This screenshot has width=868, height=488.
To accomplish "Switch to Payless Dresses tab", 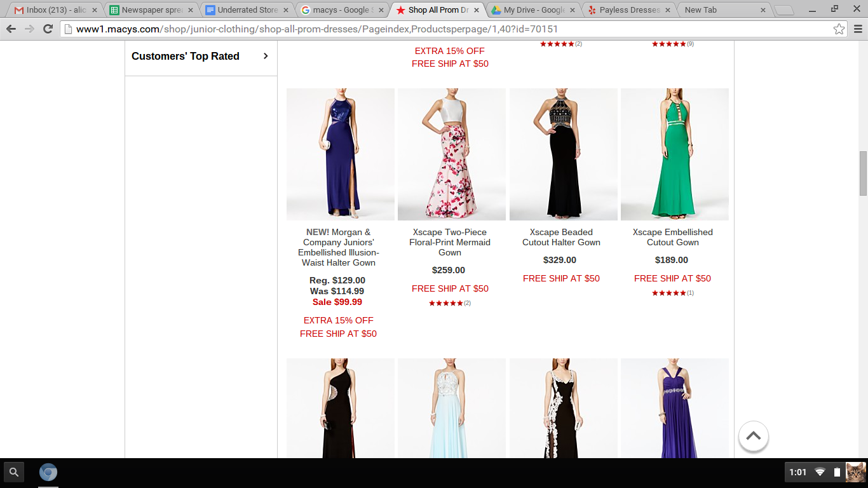I will pos(629,10).
